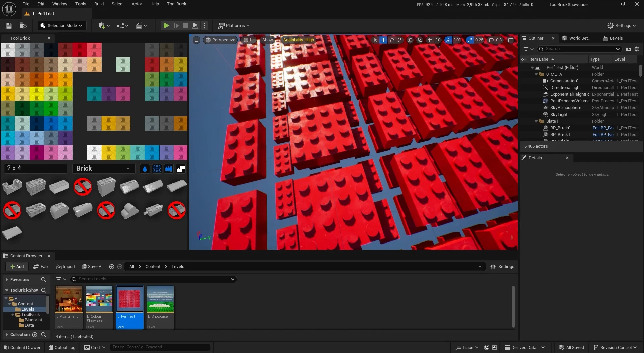Click the Scalability: High warning button
Viewport: 644px width, 353px height.
coord(299,40)
